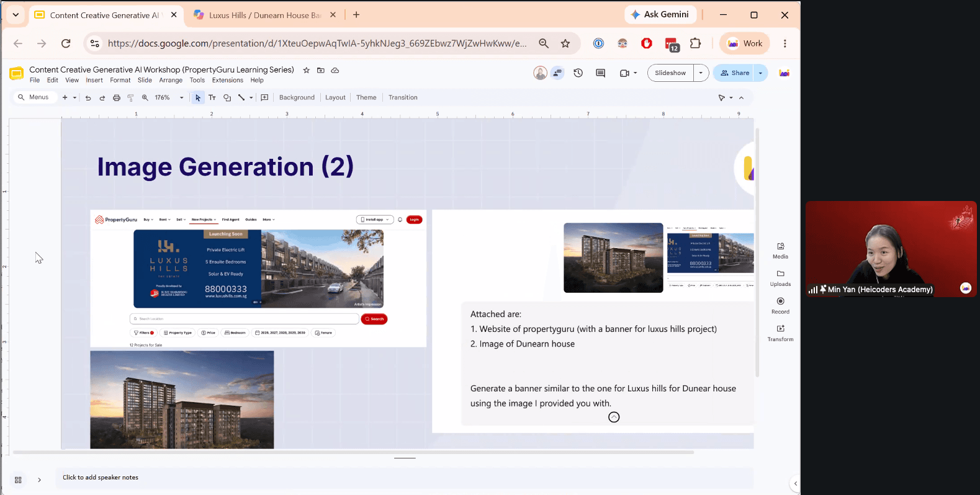Expand the new slide dropdown arrow
980x495 pixels.
click(x=74, y=97)
